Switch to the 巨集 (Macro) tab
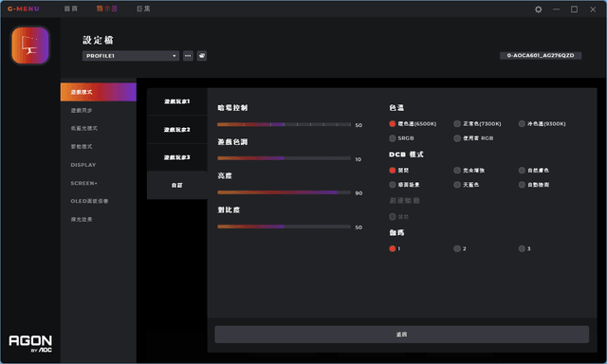 (x=143, y=9)
